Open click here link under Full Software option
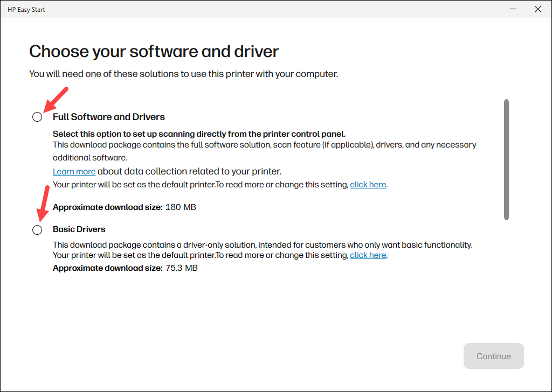The image size is (552, 392). [368, 185]
